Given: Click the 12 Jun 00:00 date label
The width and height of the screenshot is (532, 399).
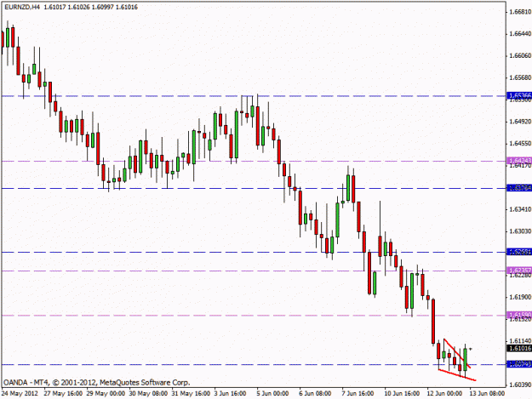Looking at the screenshot, I should pos(444,394).
